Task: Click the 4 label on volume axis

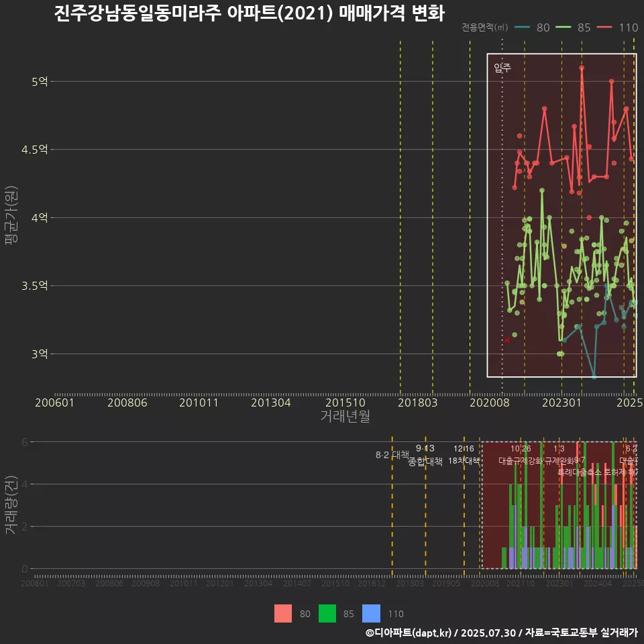Action: [25, 484]
